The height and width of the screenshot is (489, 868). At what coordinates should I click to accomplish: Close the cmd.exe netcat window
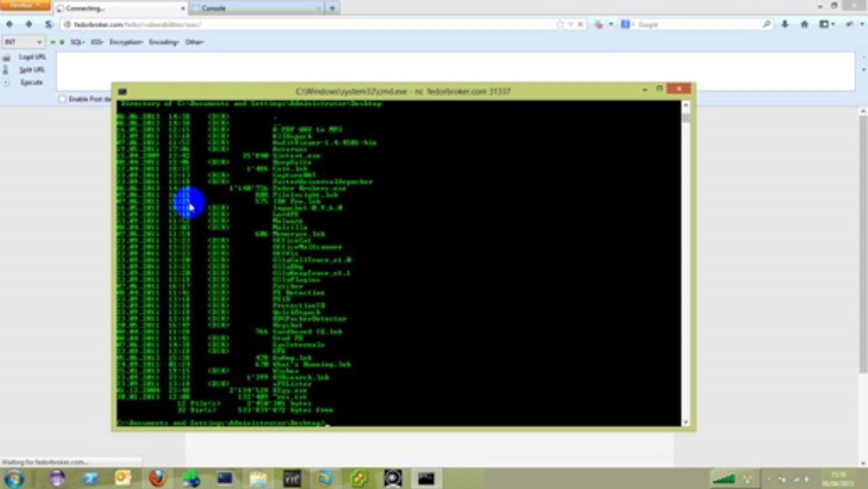[679, 89]
